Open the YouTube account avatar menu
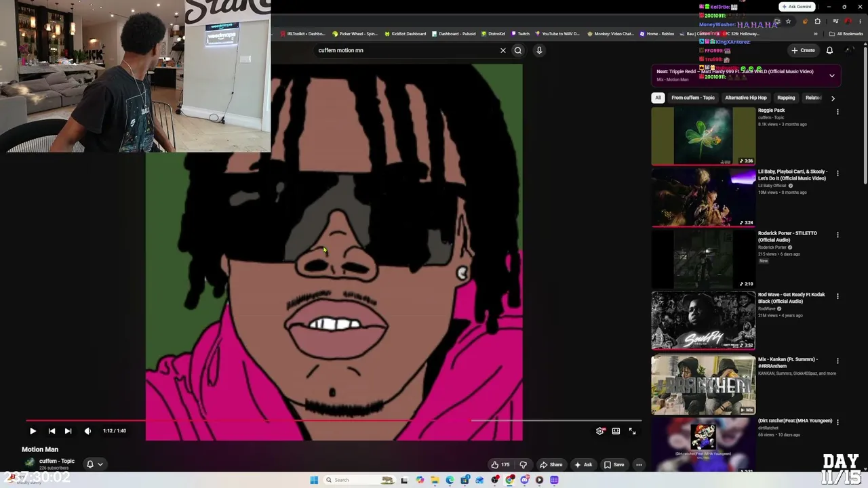 tap(850, 50)
